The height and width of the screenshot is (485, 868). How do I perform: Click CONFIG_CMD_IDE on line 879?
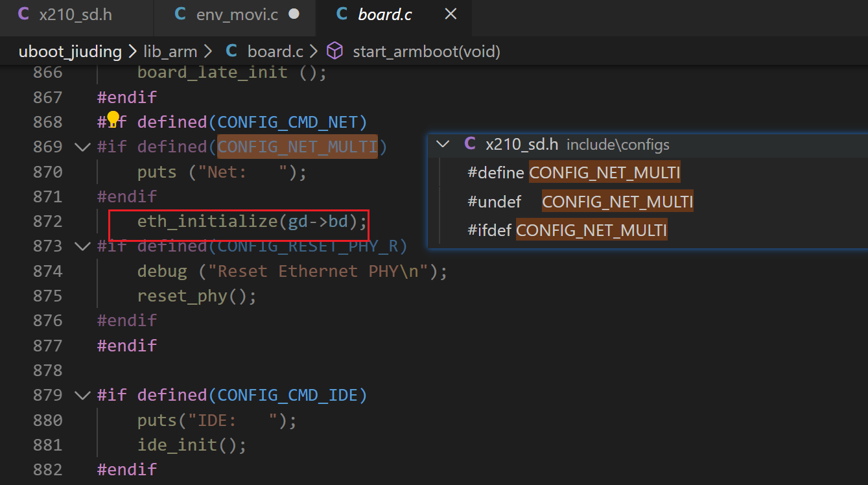(287, 395)
